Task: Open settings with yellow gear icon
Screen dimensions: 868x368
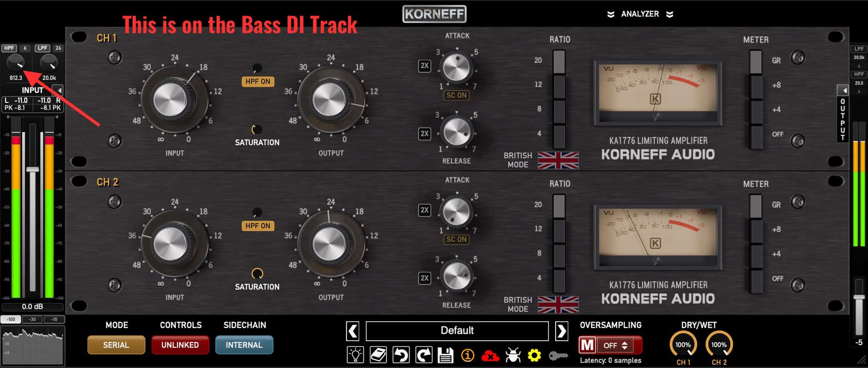Action: coord(534,354)
